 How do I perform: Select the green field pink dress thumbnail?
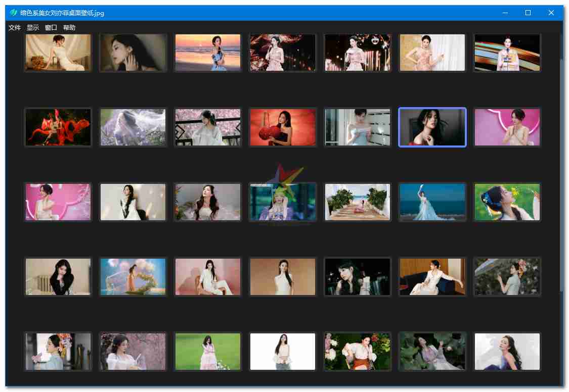point(208,352)
